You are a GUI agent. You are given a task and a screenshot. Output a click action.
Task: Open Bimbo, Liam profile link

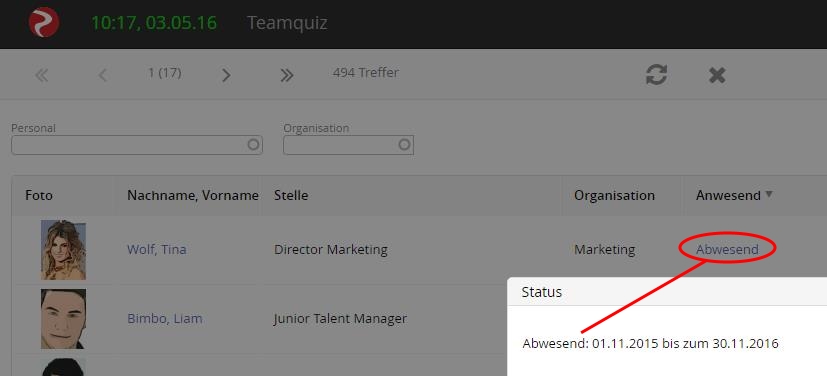point(165,319)
